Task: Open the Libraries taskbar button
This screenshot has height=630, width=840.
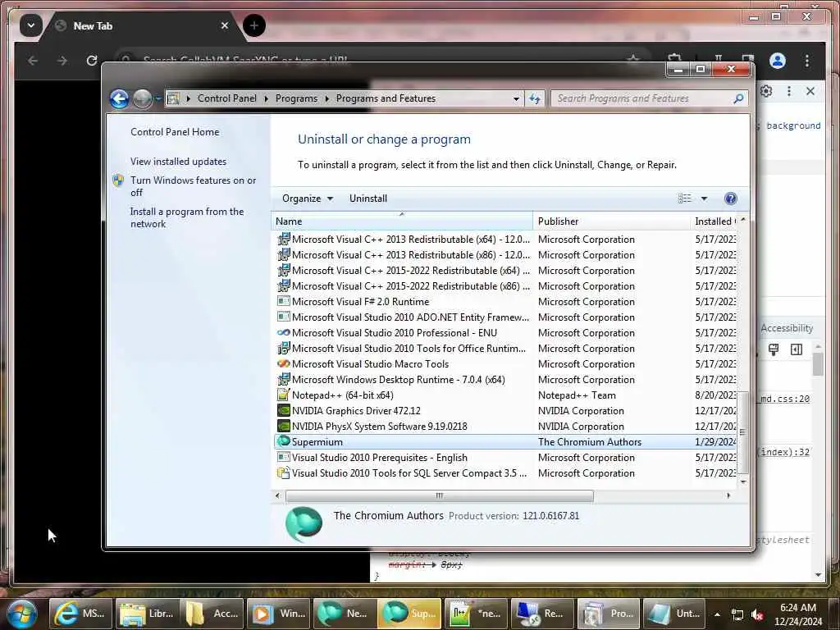Action: click(147, 614)
